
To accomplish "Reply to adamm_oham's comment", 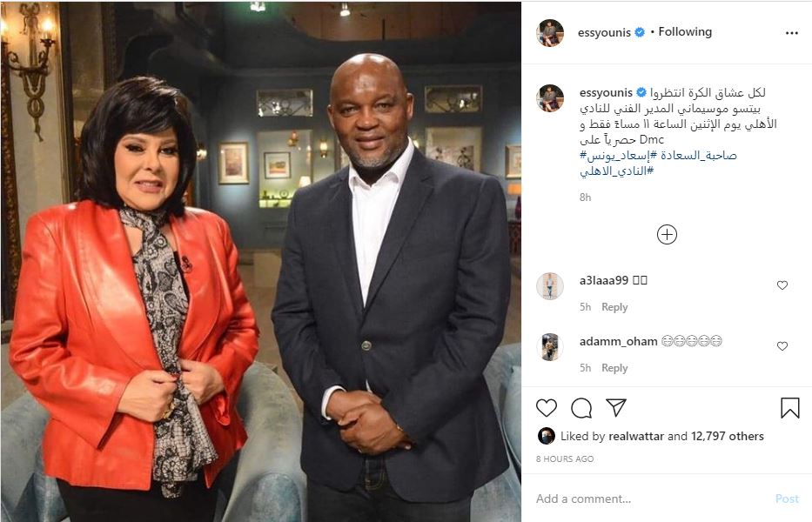I will click(614, 368).
